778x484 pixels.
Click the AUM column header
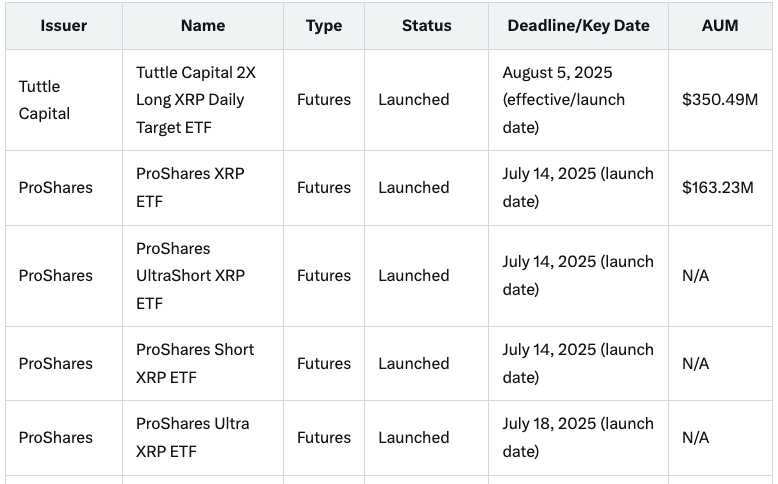[x=720, y=25]
